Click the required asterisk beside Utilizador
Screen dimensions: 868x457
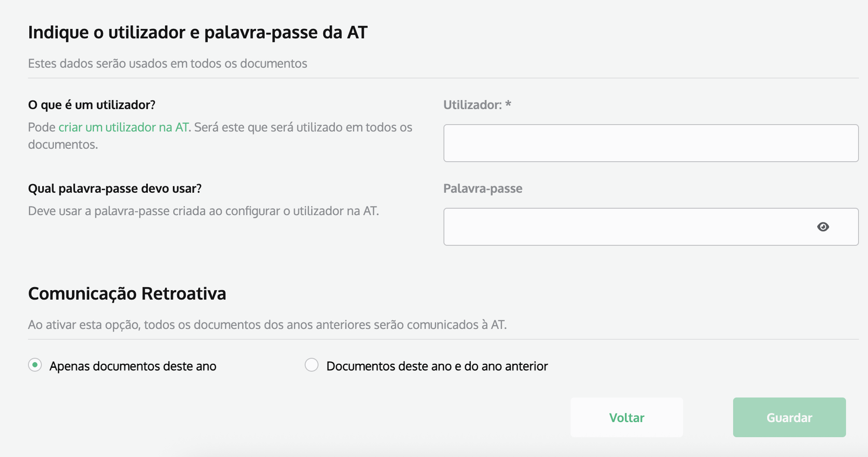point(508,104)
